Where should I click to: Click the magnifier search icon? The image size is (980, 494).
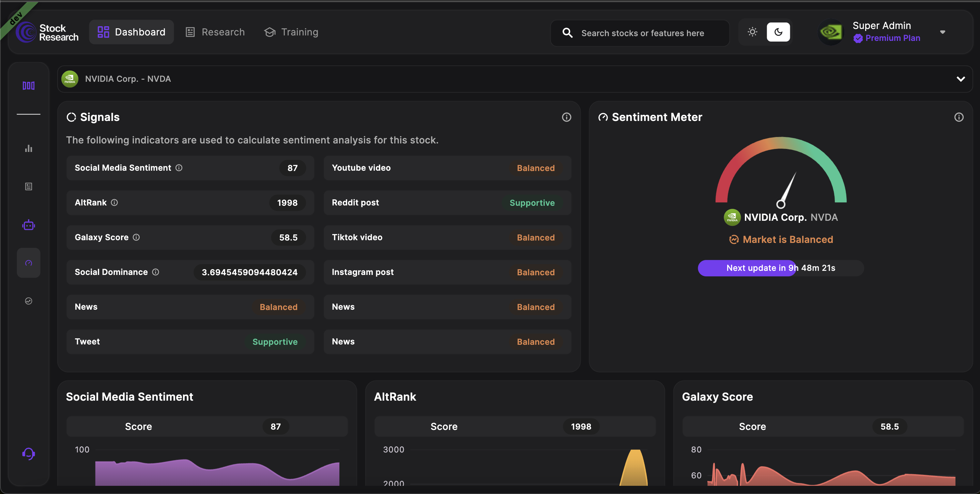[x=567, y=33]
